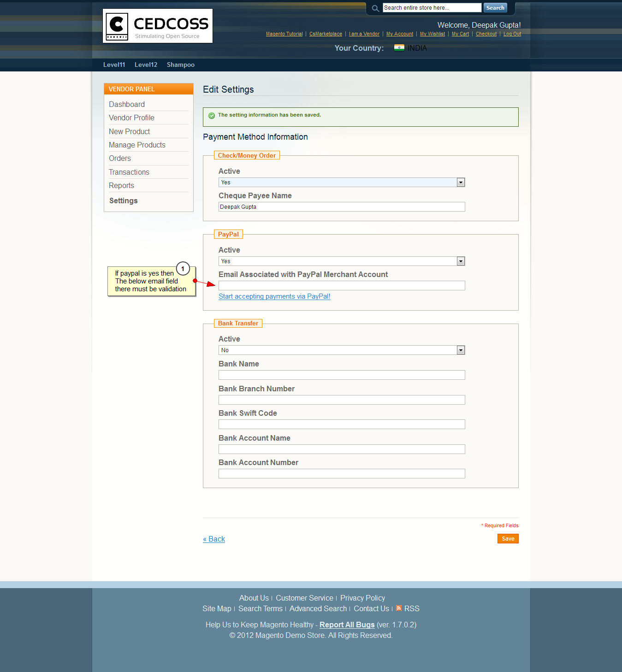Open My Wishlist link
Viewport: 622px width, 672px height.
tap(432, 34)
